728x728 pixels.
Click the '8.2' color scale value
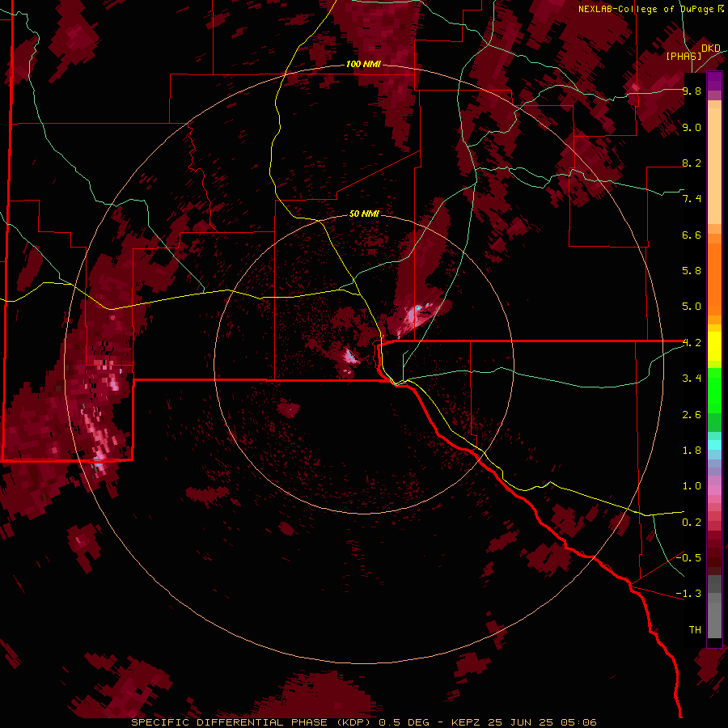pos(692,163)
